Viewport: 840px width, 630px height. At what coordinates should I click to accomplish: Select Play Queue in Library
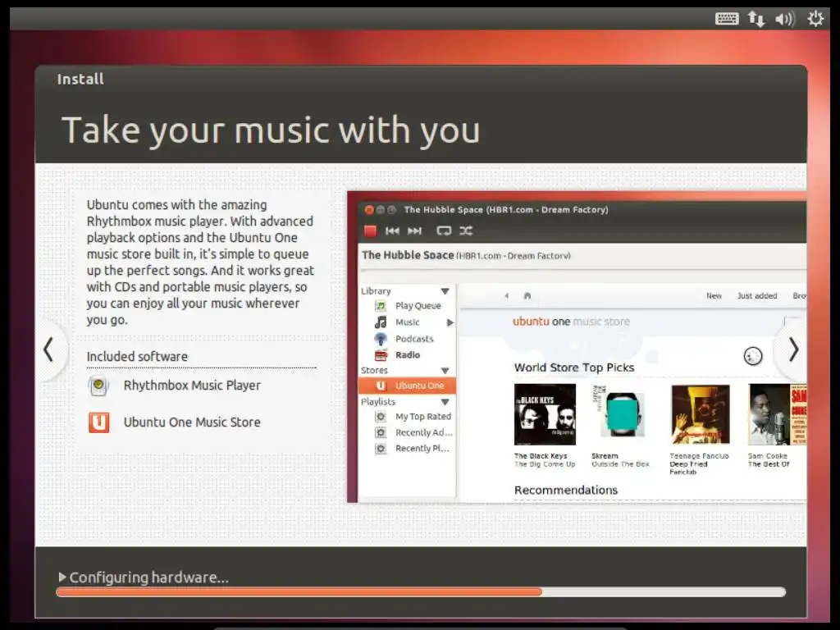418,306
